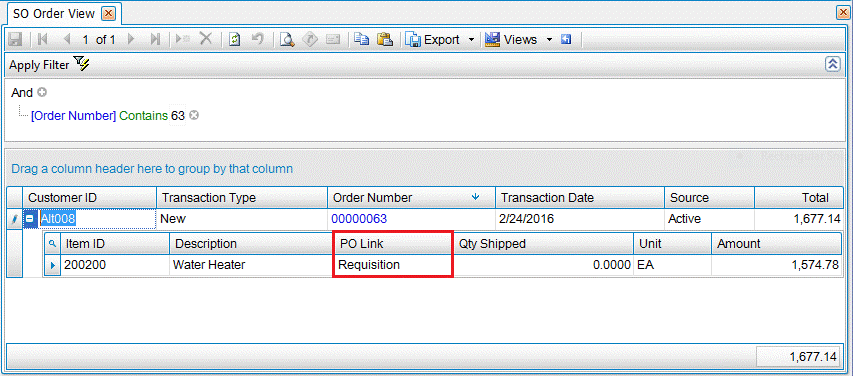Viewport: 853px width, 376px height.
Task: Click the Apply Filter funnel icon
Action: [x=82, y=64]
